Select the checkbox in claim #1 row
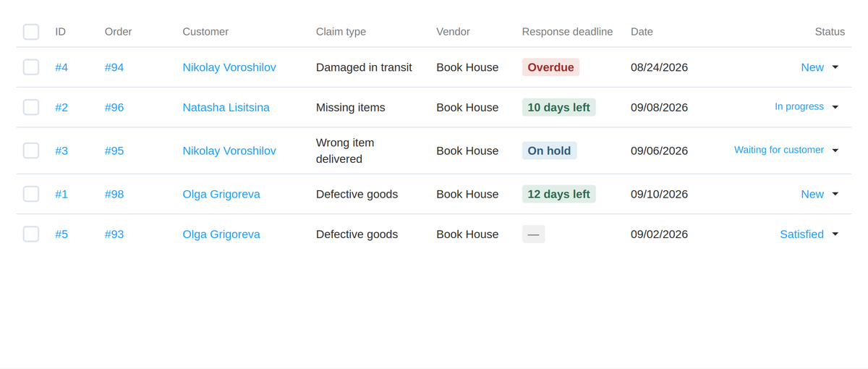 click(x=31, y=194)
